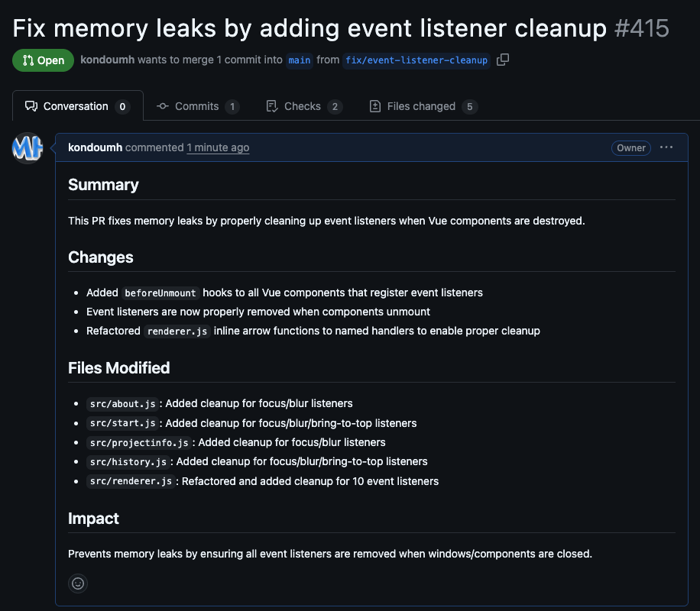Image resolution: width=700 pixels, height=611 pixels.
Task: Open the comment options three-dot menu
Action: [666, 147]
